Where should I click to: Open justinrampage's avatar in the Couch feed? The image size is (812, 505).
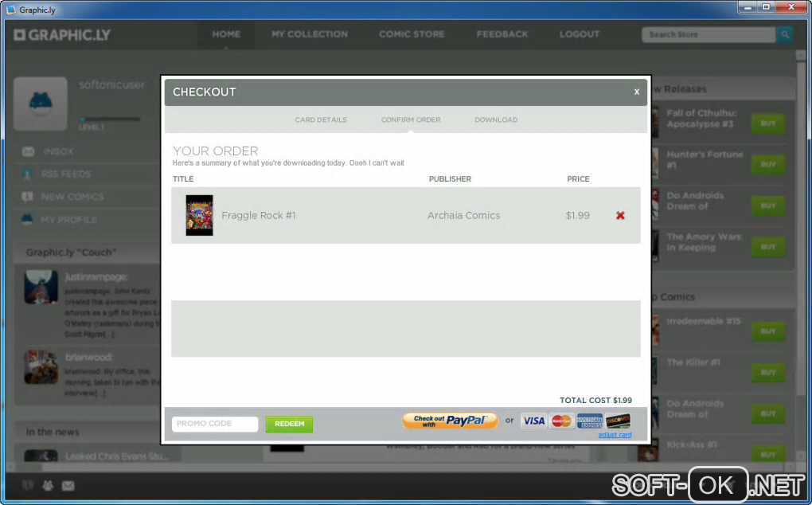click(x=41, y=287)
